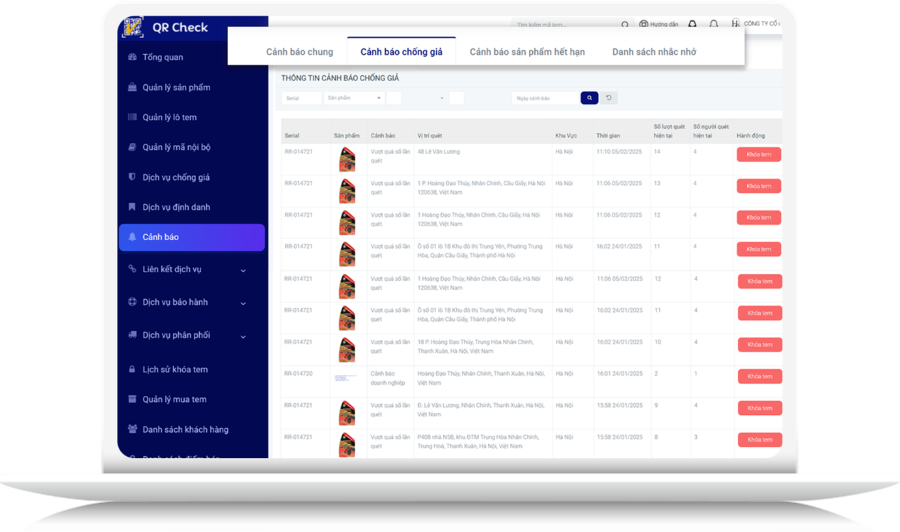Switch to the Cảnh báo chung tab
Image resolution: width=900 pixels, height=532 pixels.
(x=300, y=52)
